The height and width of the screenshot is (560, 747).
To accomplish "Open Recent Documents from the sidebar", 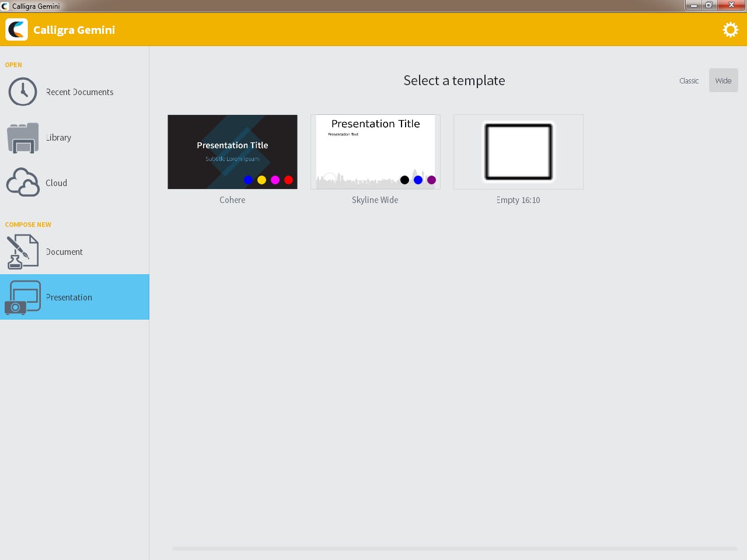I will point(79,92).
